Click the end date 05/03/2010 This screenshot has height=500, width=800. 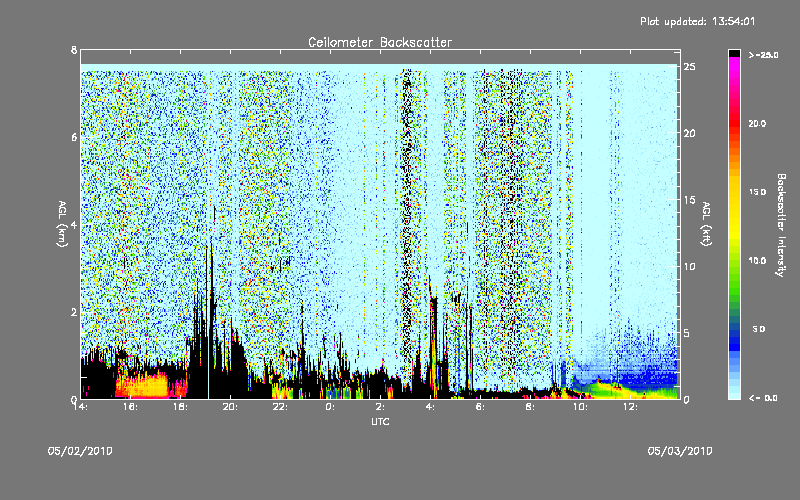tap(680, 451)
